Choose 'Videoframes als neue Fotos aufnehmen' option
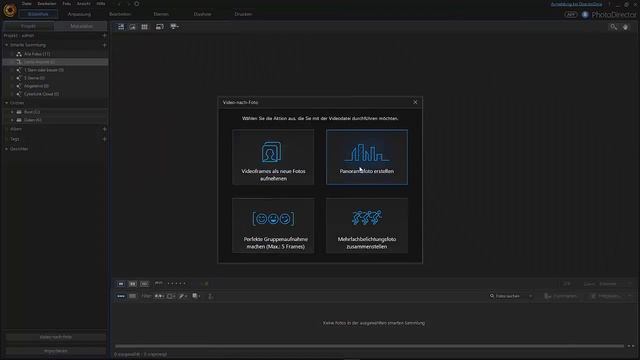 click(x=273, y=157)
